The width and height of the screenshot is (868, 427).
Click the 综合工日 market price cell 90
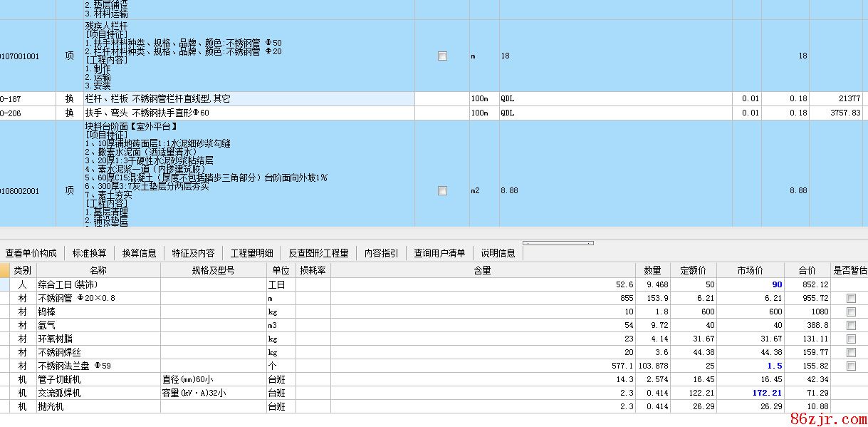click(x=759, y=284)
